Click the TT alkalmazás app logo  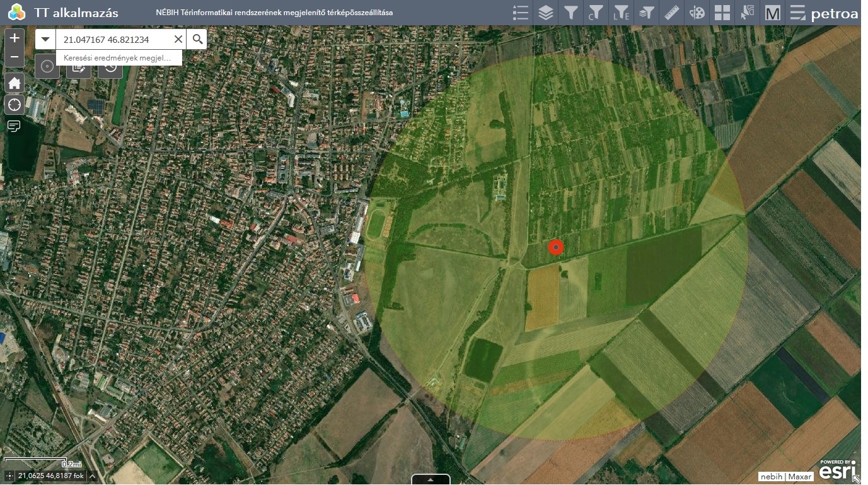(x=16, y=13)
